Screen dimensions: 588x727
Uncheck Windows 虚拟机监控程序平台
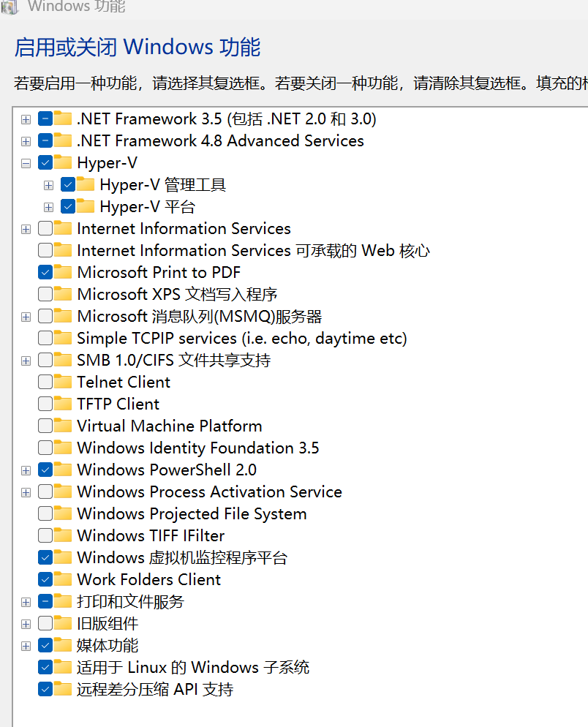45,557
